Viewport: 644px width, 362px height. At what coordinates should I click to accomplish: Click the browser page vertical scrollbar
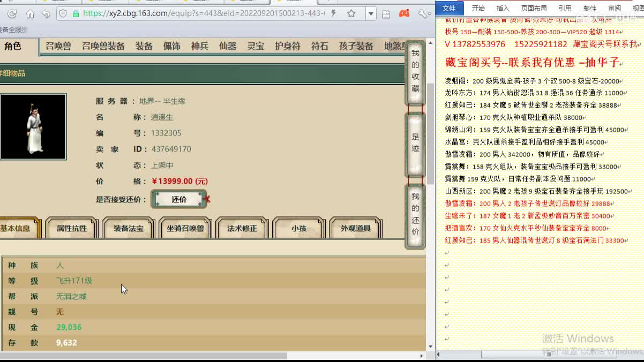(x=430, y=134)
